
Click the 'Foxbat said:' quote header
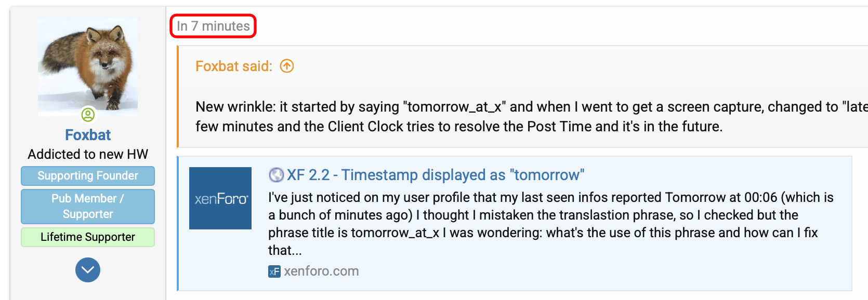234,66
